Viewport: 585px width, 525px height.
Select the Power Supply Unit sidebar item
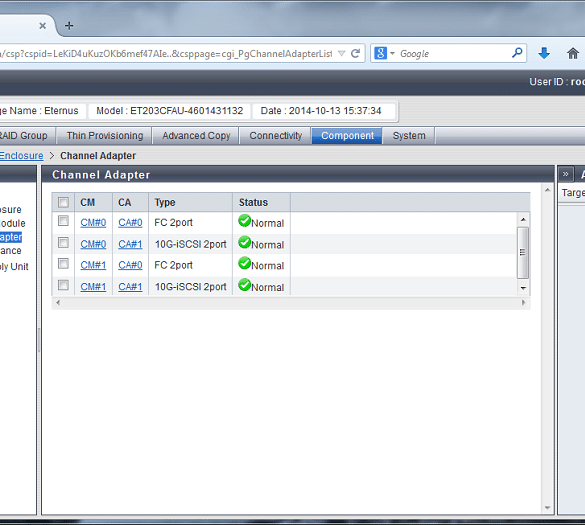click(x=14, y=267)
